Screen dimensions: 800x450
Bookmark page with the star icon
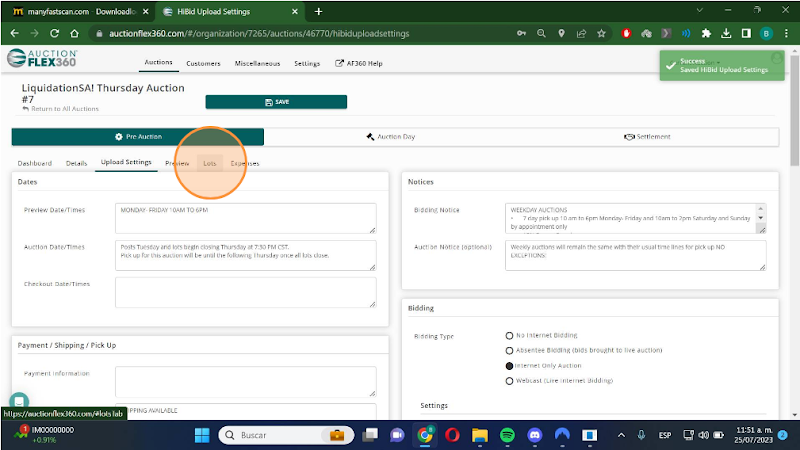[x=601, y=33]
